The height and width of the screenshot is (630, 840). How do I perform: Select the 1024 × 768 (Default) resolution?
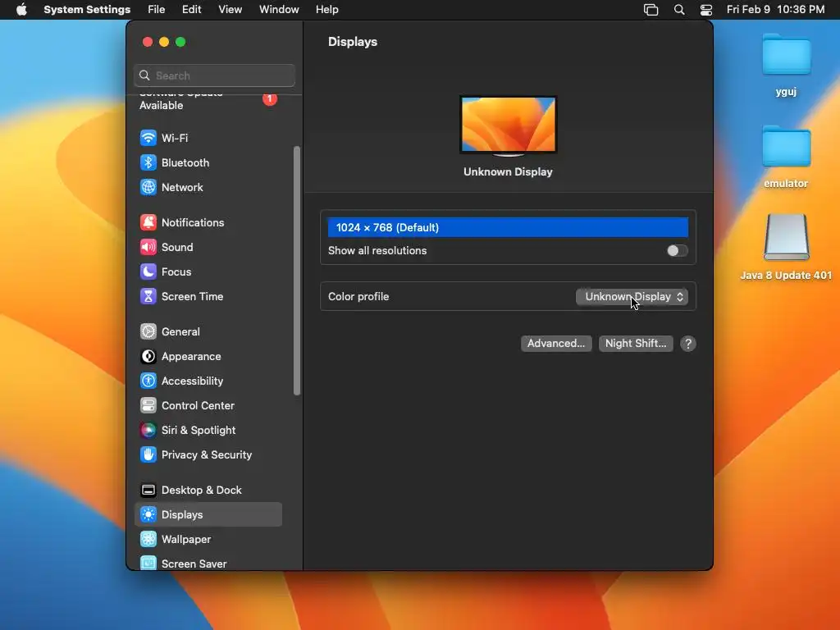pos(508,227)
